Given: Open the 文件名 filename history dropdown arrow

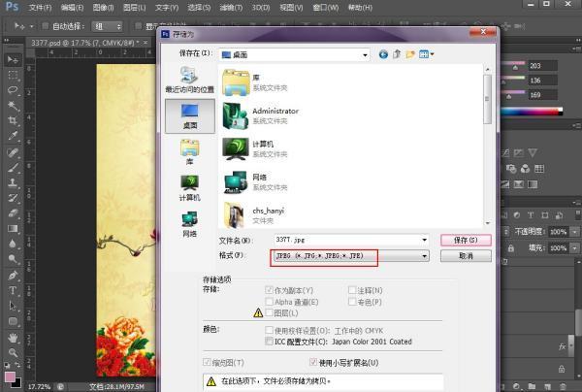Looking at the screenshot, I should click(424, 240).
